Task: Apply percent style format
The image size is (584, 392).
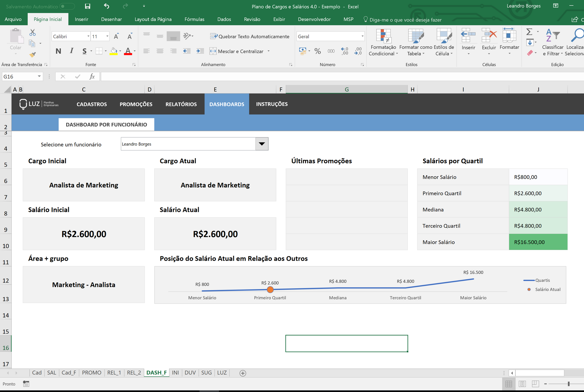Action: [318, 51]
